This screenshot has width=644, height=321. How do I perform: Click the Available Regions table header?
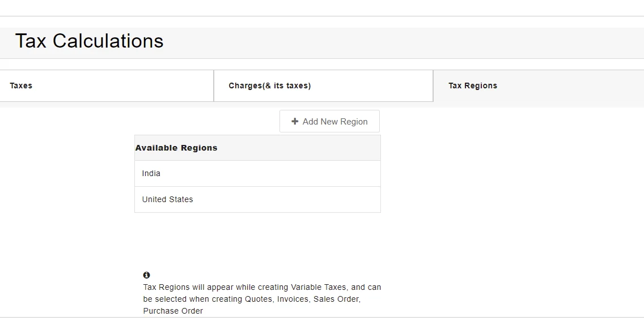[257, 148]
